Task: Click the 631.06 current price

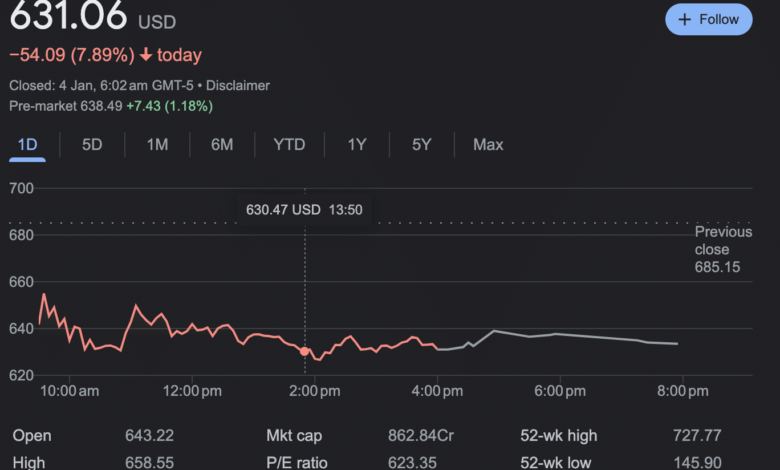Action: click(x=68, y=17)
